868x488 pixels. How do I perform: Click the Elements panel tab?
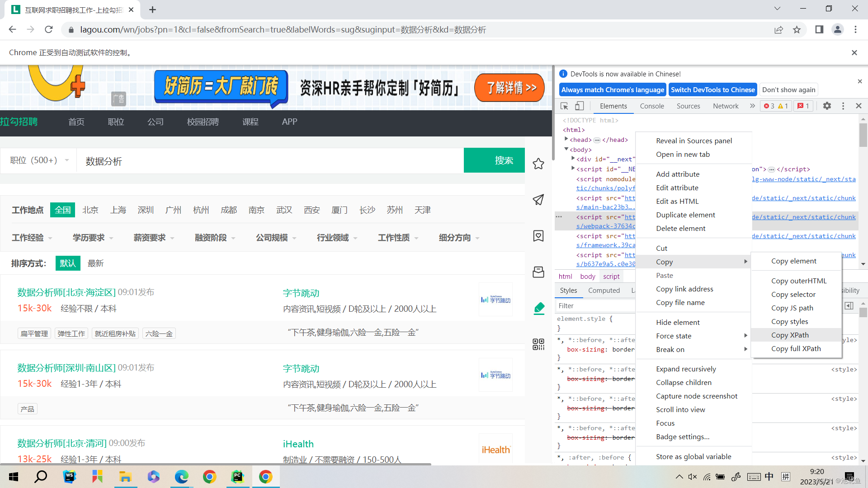pos(613,106)
